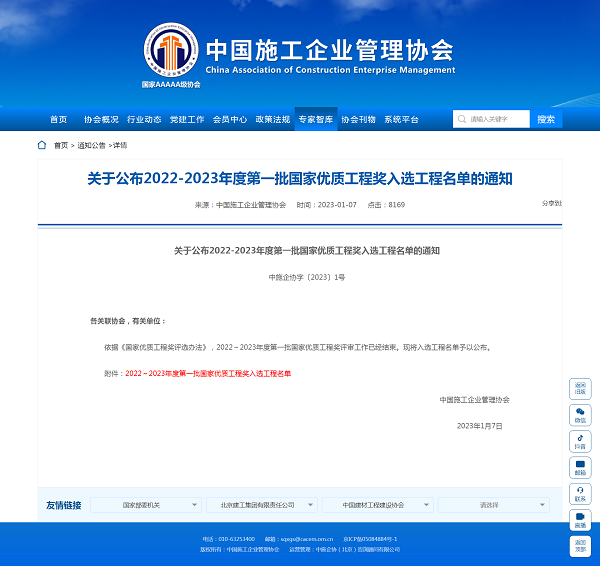Screen dimensions: 600x566
Task: Click the contact (联系) headset icon
Action: [x=580, y=493]
